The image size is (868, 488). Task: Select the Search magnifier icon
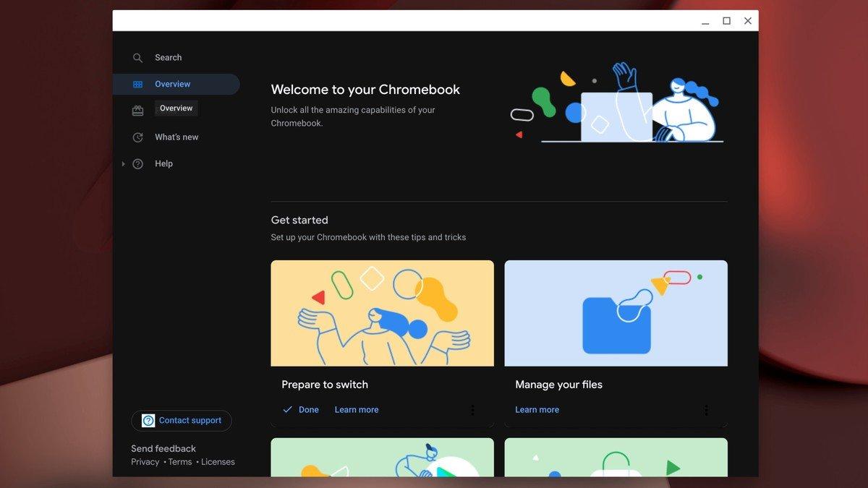point(137,57)
